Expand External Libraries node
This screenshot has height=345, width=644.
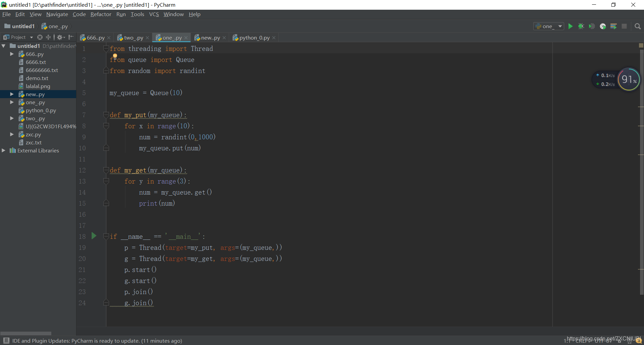[3, 150]
